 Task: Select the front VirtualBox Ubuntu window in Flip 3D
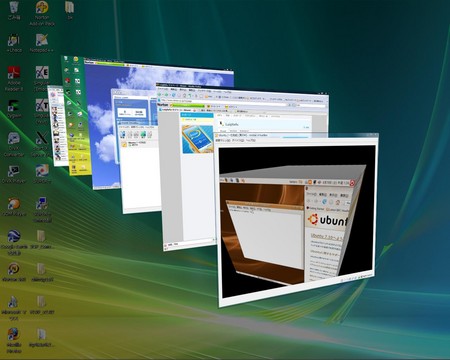coord(297,220)
